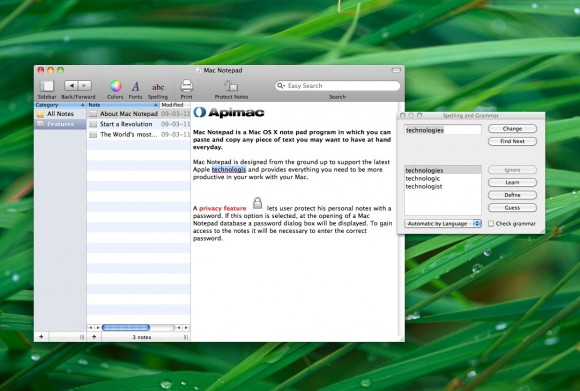Image resolution: width=580 pixels, height=391 pixels.
Task: Go forward with the Forward arrow
Action: click(x=85, y=85)
